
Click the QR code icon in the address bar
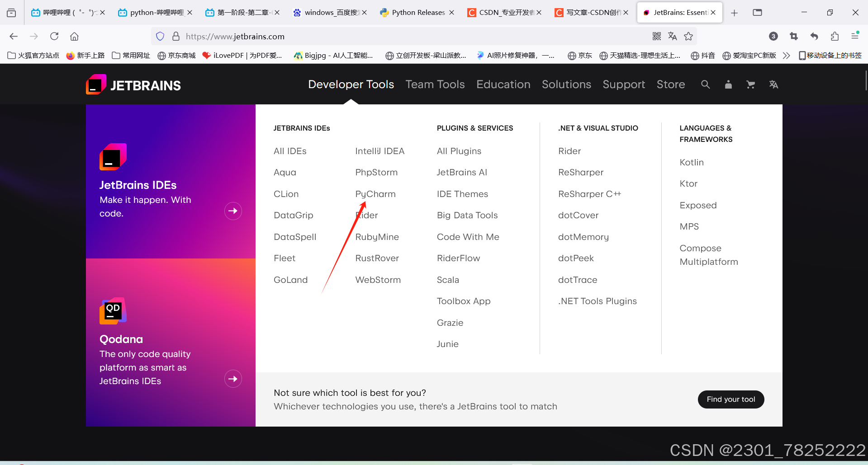(657, 36)
